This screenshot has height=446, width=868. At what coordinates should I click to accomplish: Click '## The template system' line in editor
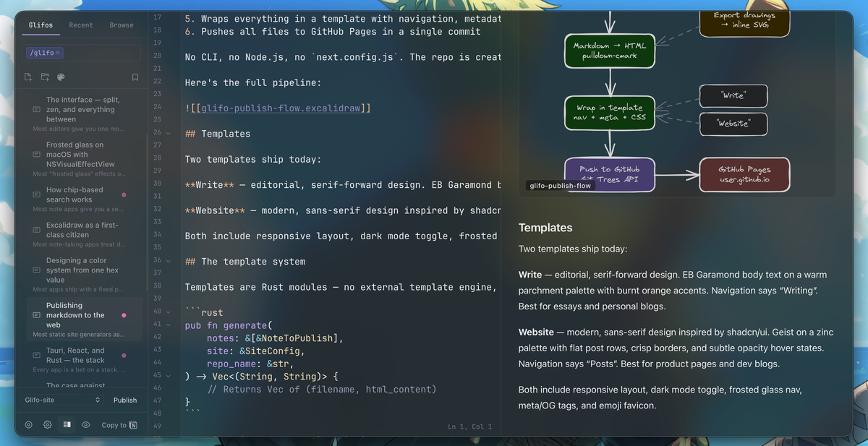click(245, 262)
